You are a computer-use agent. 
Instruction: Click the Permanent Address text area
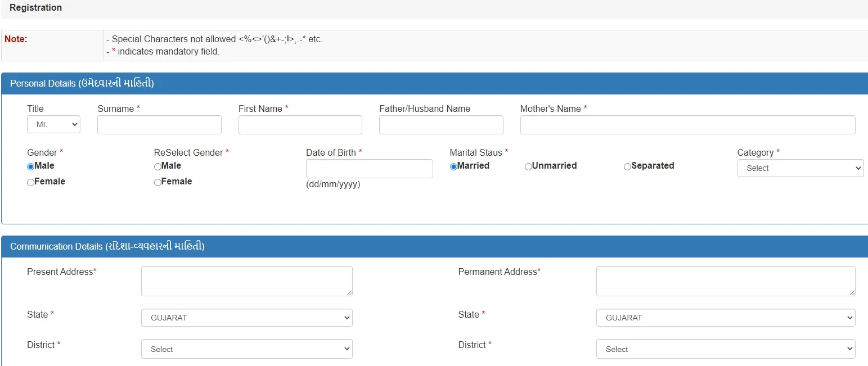coord(726,281)
